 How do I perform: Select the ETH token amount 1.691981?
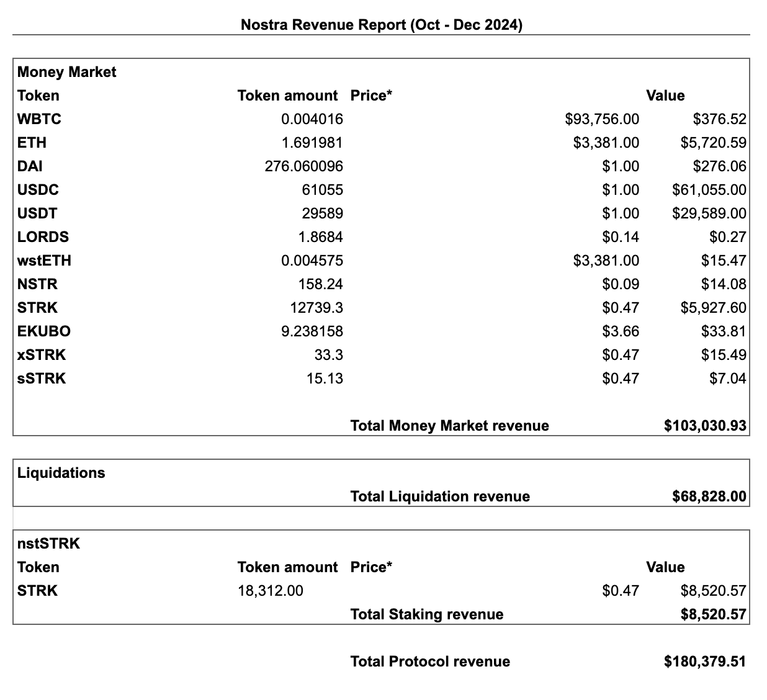point(312,143)
